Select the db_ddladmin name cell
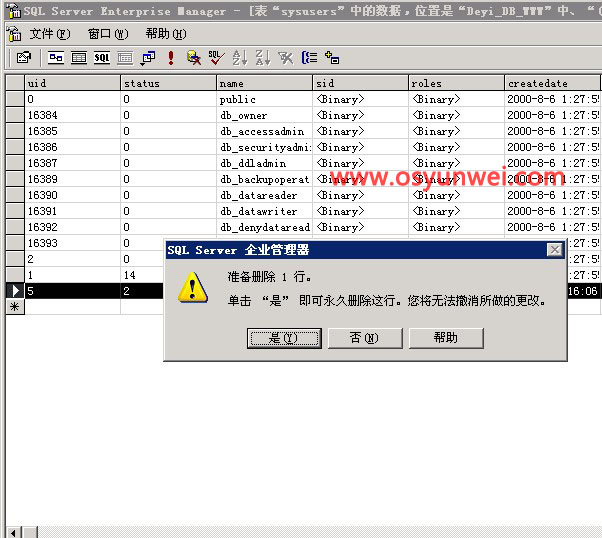The image size is (602, 538). (265, 163)
